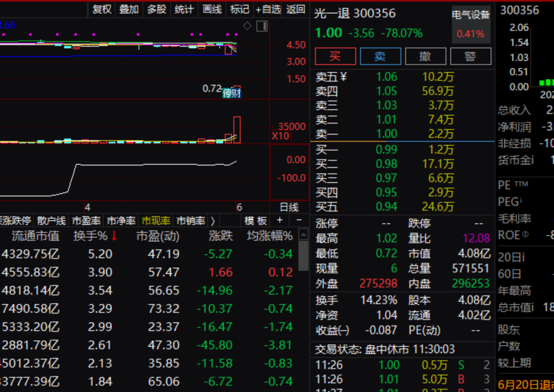Click the diamond marker icon above the chart
Viewport: 554px width, 392px height.
pos(247,26)
